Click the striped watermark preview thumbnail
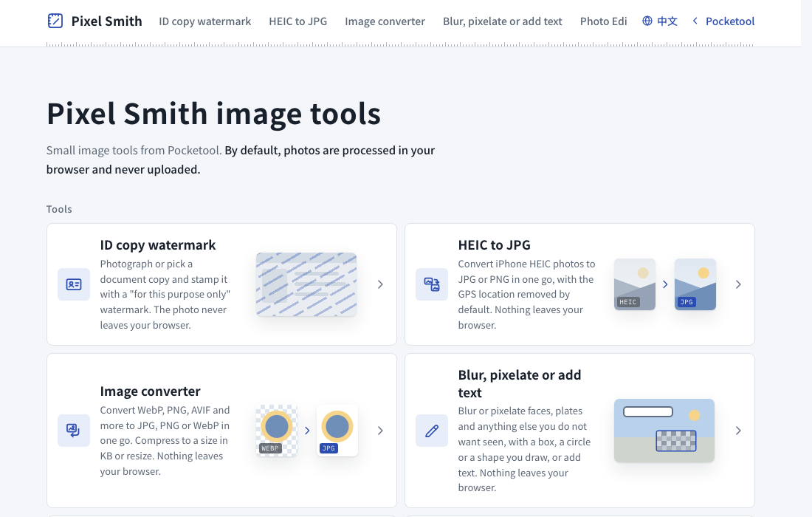Image resolution: width=812 pixels, height=517 pixels. click(x=306, y=284)
